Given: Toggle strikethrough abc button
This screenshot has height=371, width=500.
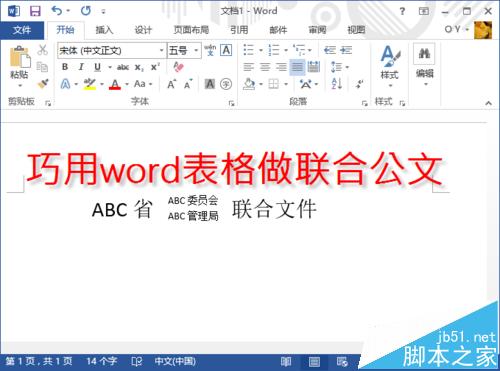Looking at the screenshot, I should 123,67.
